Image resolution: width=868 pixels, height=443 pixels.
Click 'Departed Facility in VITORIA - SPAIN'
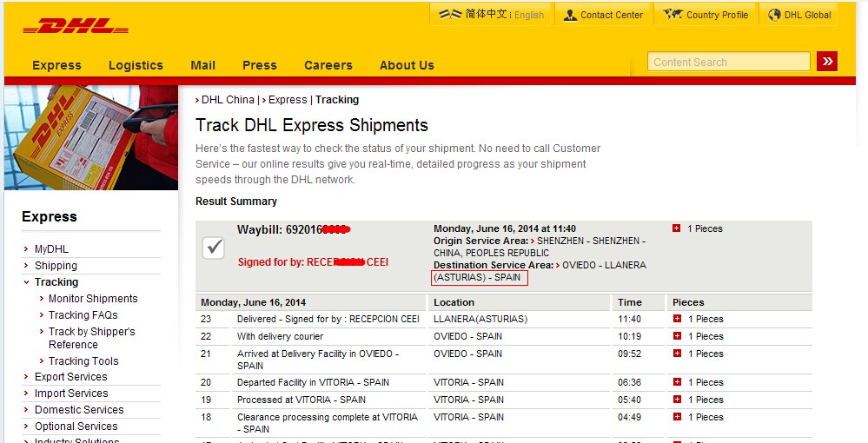pos(314,382)
